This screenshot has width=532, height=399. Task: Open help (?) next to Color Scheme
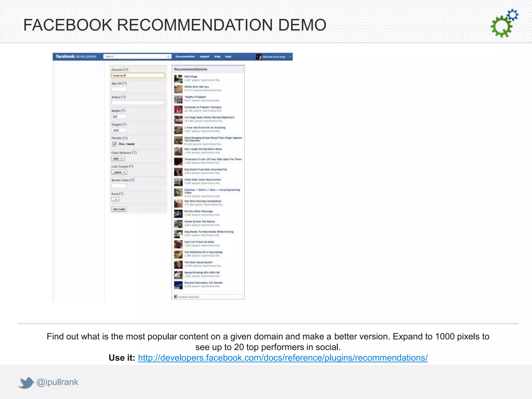(134, 152)
